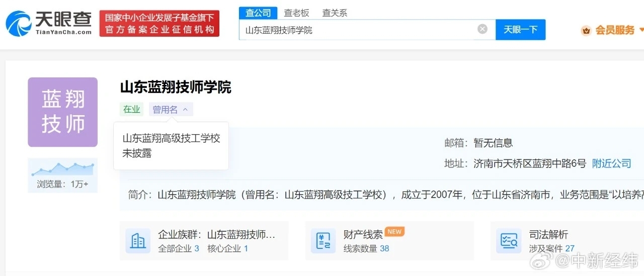Open 线索数量 38 link
Image resolution: width=644 pixels, height=276 pixels.
[x=366, y=248]
